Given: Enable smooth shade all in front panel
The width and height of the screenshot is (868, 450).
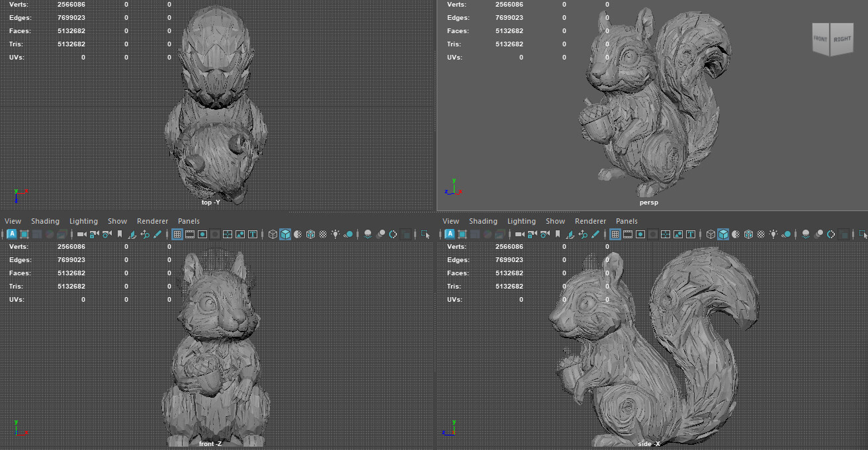Looking at the screenshot, I should click(x=285, y=234).
